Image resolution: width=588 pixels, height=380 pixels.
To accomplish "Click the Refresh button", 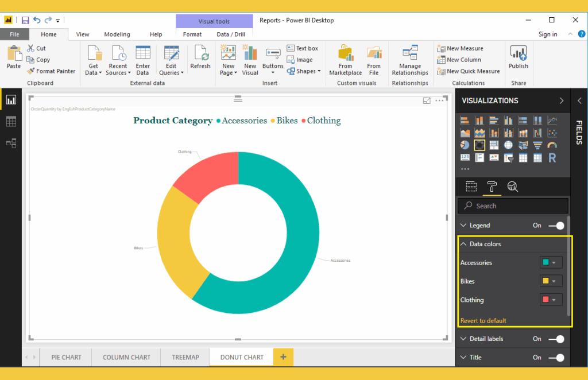I will (200, 57).
